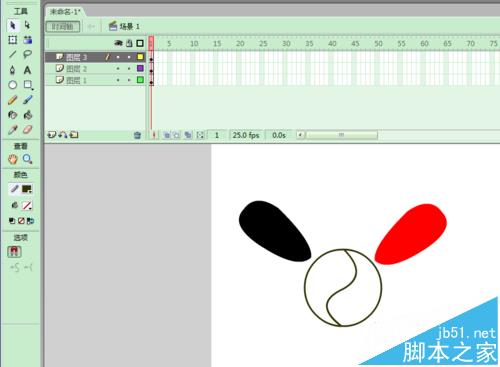The width and height of the screenshot is (500, 367).
Task: Select the Paint Bucket tool
Action: [28, 115]
